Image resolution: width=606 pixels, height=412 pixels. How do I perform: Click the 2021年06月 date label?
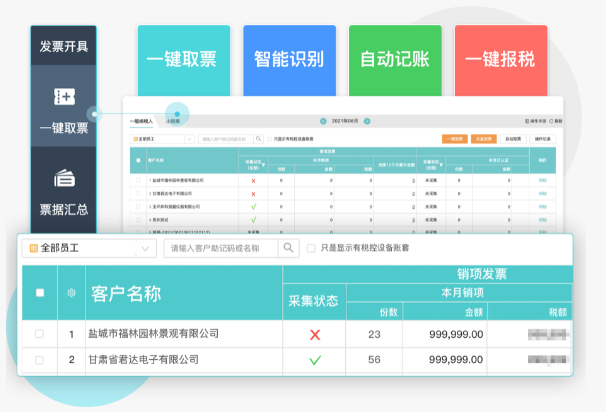tap(345, 121)
